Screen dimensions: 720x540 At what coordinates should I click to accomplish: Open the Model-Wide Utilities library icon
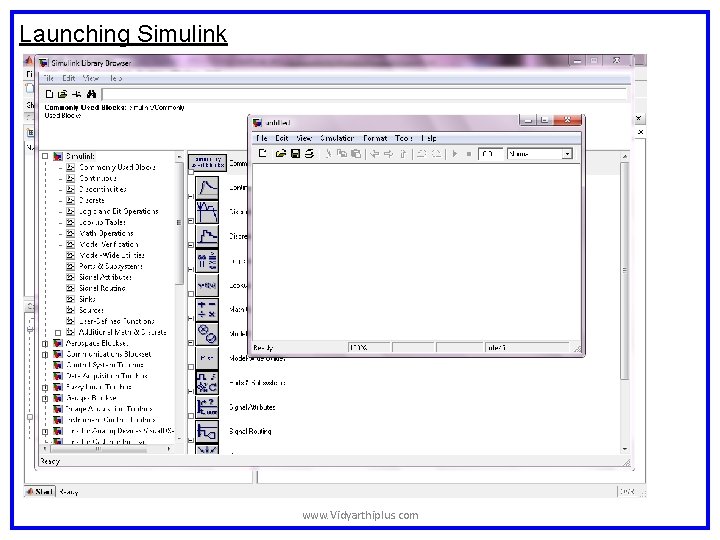tap(207, 358)
